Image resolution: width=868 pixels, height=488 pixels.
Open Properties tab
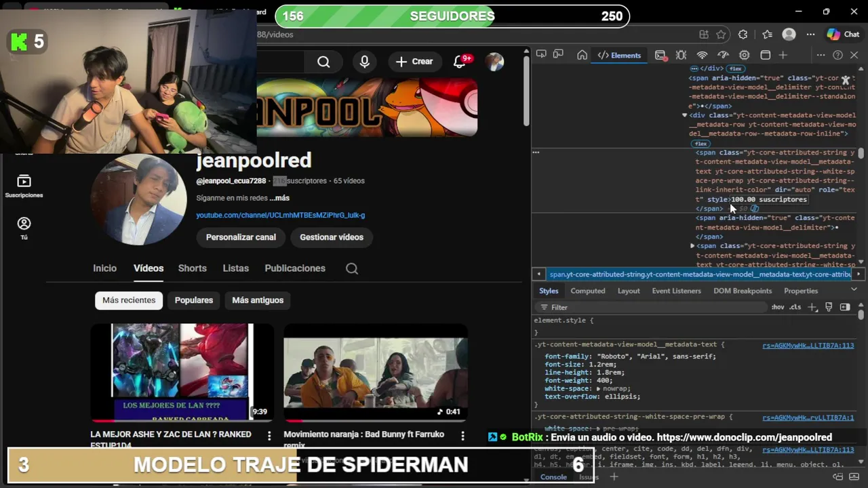click(x=801, y=291)
